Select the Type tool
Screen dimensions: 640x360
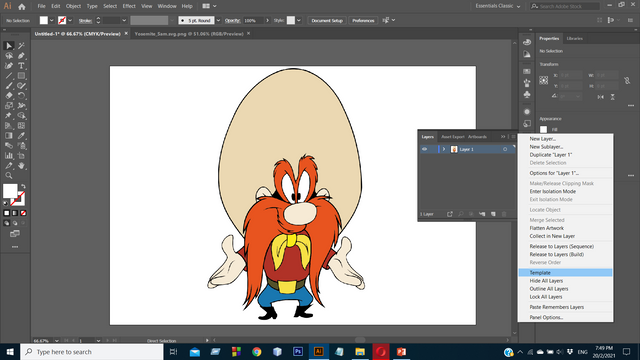(x=21, y=66)
